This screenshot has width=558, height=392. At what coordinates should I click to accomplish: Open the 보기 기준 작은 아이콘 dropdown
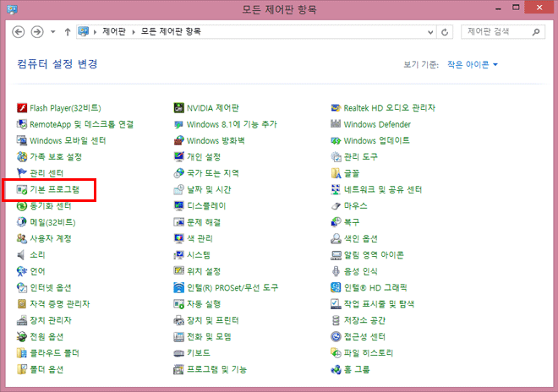click(x=473, y=64)
